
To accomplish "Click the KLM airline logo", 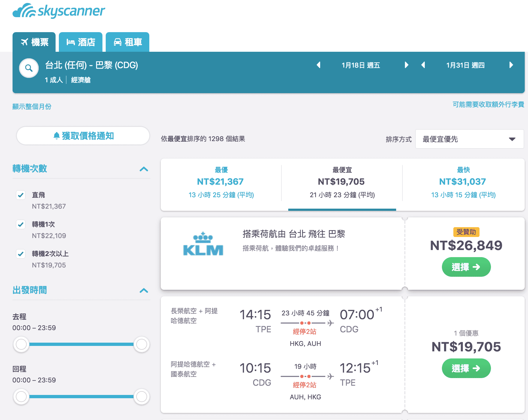I will (203, 244).
